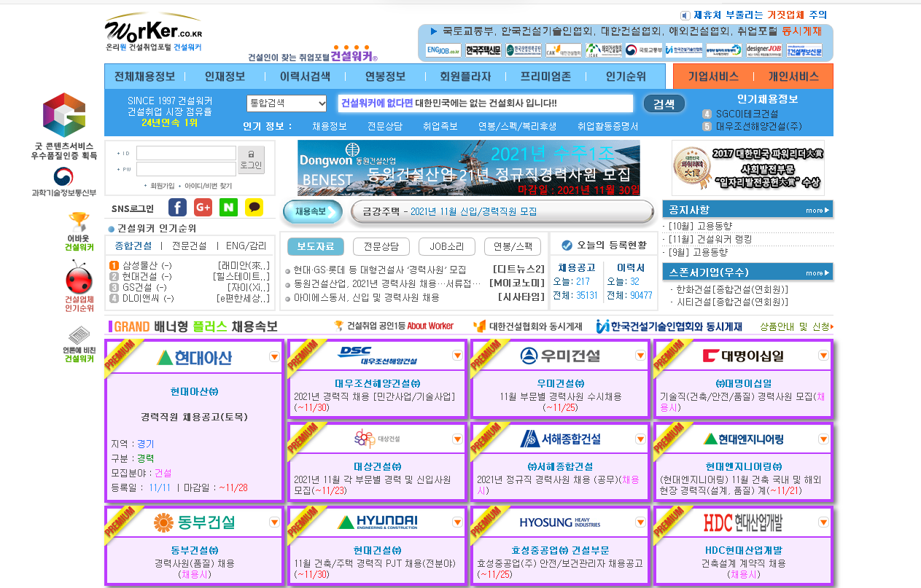
Task: Click the Naver SNS login icon
Action: [228, 208]
